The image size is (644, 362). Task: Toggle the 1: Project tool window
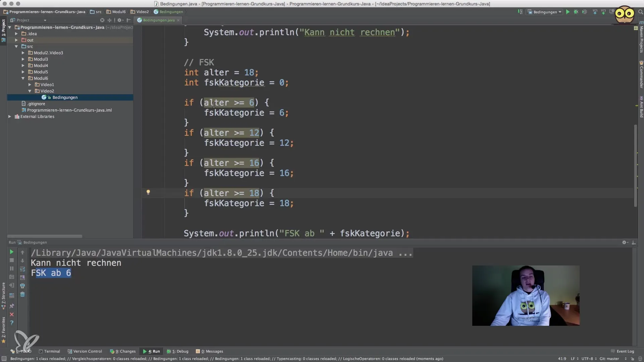(3, 28)
